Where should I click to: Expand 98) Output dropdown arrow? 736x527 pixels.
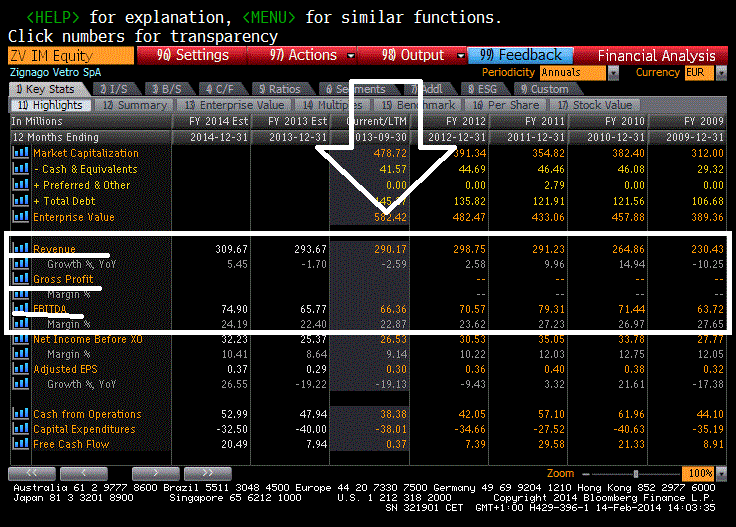click(x=461, y=56)
